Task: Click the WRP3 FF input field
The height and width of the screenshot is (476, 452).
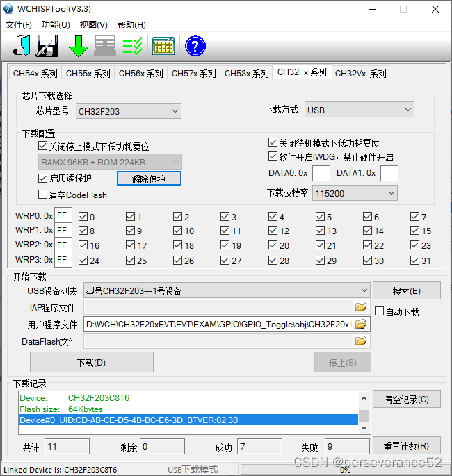Action: pyautogui.click(x=63, y=260)
